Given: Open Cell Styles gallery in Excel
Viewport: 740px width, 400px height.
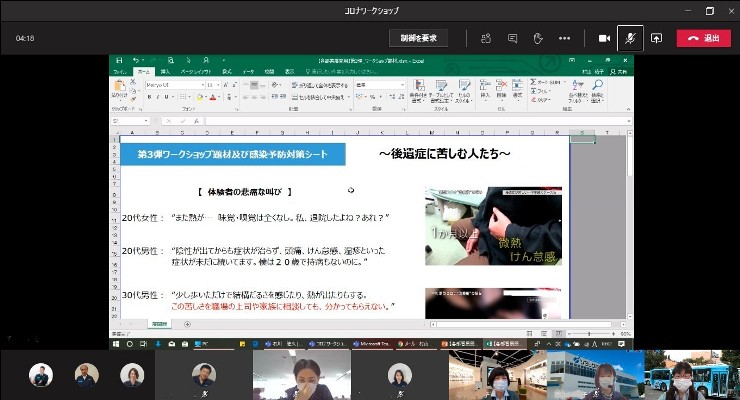Looking at the screenshot, I should coord(464,91).
